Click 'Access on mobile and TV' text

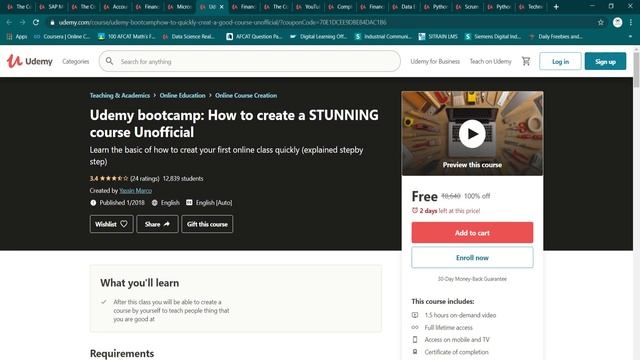pos(457,340)
